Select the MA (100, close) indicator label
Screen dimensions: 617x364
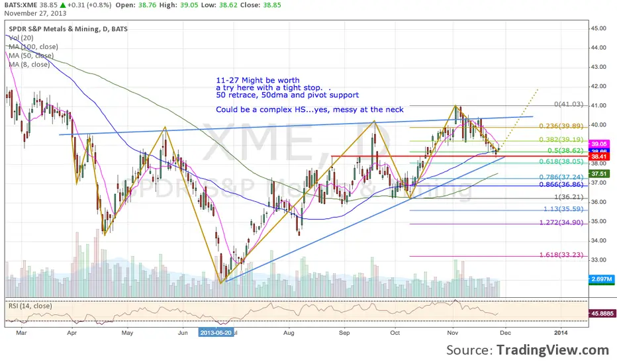(x=34, y=46)
